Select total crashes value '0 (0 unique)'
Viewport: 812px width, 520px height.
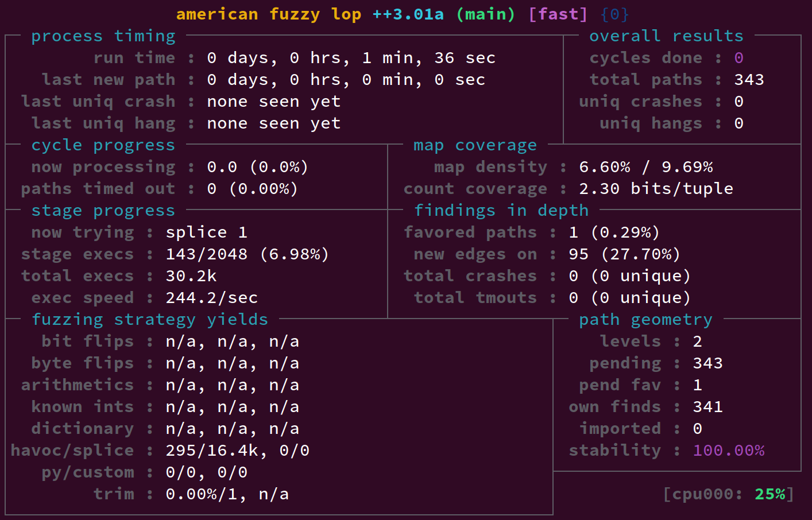click(630, 276)
